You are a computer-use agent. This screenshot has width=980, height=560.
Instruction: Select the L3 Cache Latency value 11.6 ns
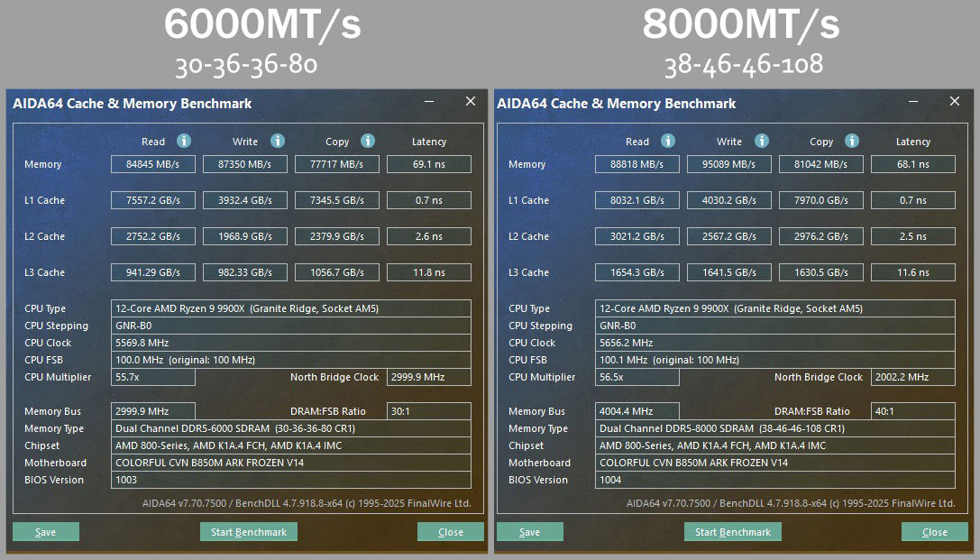913,272
